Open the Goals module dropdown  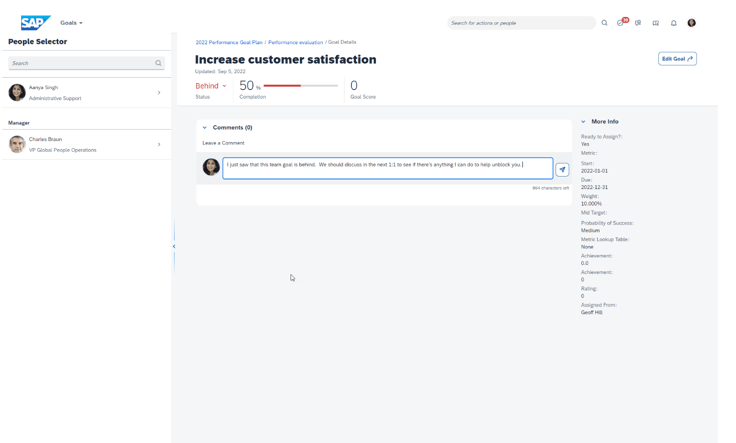click(x=71, y=23)
